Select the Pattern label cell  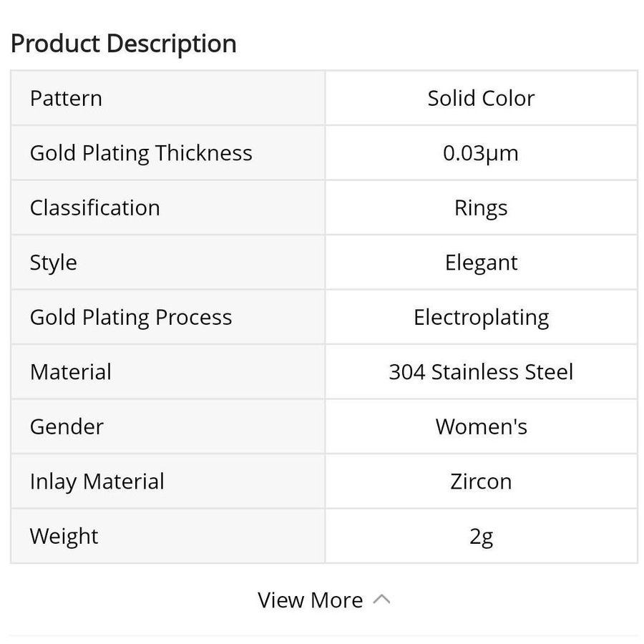(66, 98)
